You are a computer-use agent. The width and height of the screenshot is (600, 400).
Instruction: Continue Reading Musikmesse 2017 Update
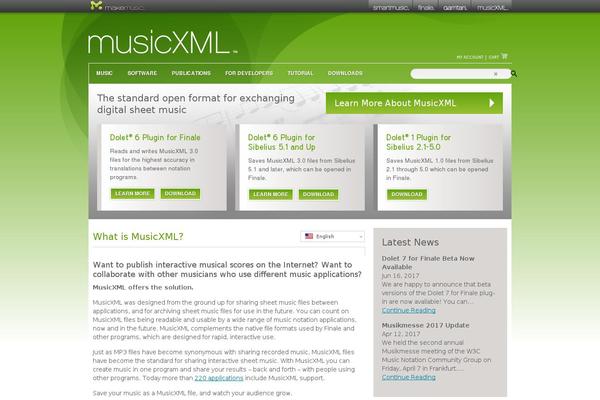point(409,377)
